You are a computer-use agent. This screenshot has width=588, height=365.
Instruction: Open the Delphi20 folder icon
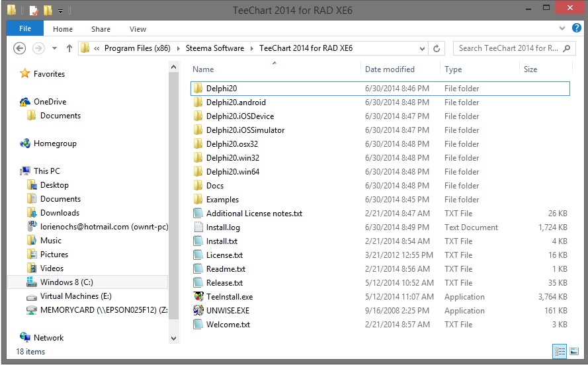tap(198, 89)
